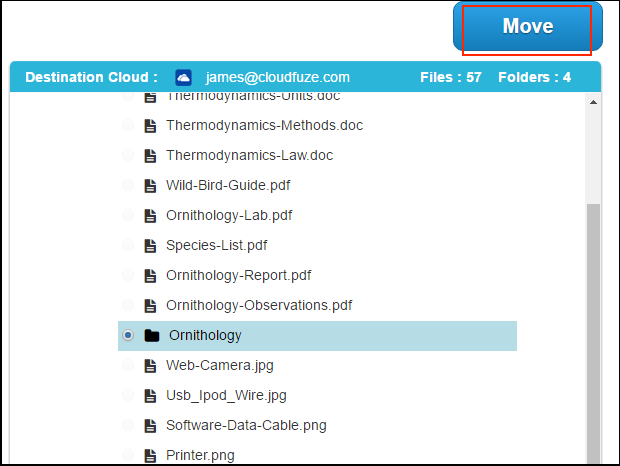Select the Ornithology-Observations.pdf file name
The width and height of the screenshot is (620, 466).
pyautogui.click(x=259, y=306)
